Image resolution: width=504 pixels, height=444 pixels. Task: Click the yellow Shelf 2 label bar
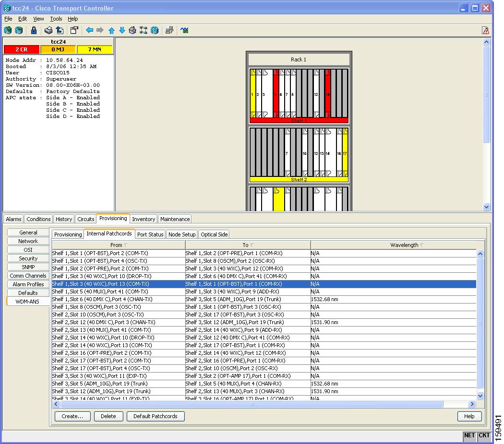pos(299,179)
